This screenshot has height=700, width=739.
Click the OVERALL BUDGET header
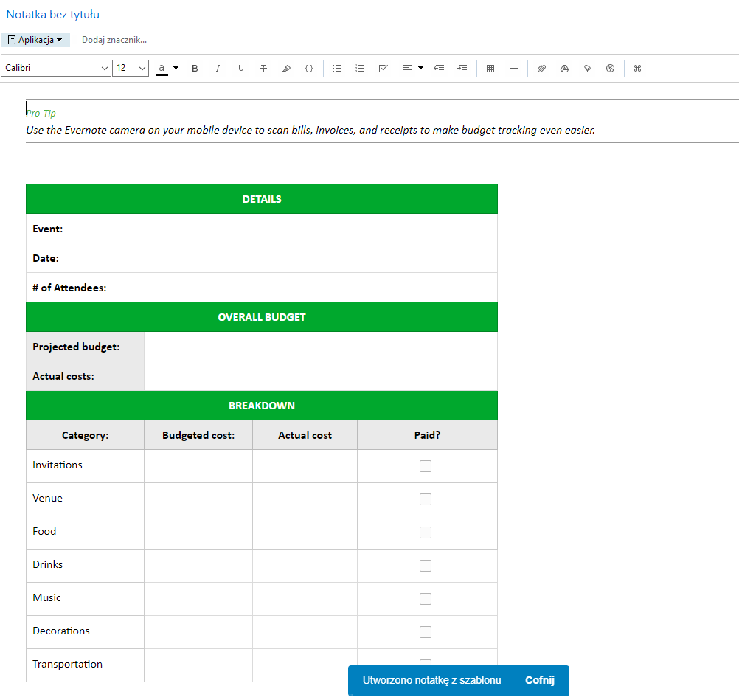[x=262, y=317]
